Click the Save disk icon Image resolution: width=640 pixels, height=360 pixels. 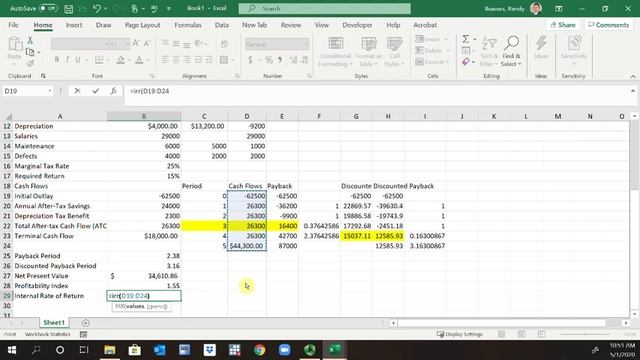(x=69, y=9)
